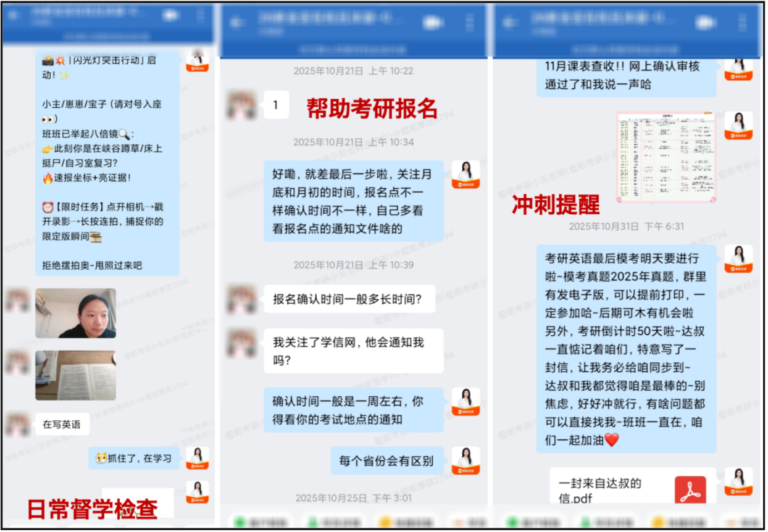768x532 pixels.
Task: Select the message 考研英语最后模考明天要进行啦
Action: 627,349
